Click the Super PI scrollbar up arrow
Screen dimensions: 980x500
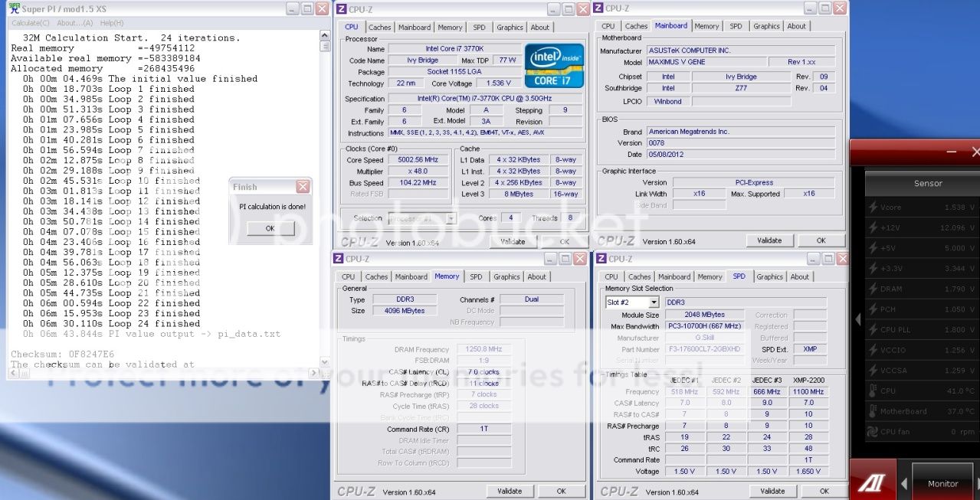pyautogui.click(x=324, y=35)
